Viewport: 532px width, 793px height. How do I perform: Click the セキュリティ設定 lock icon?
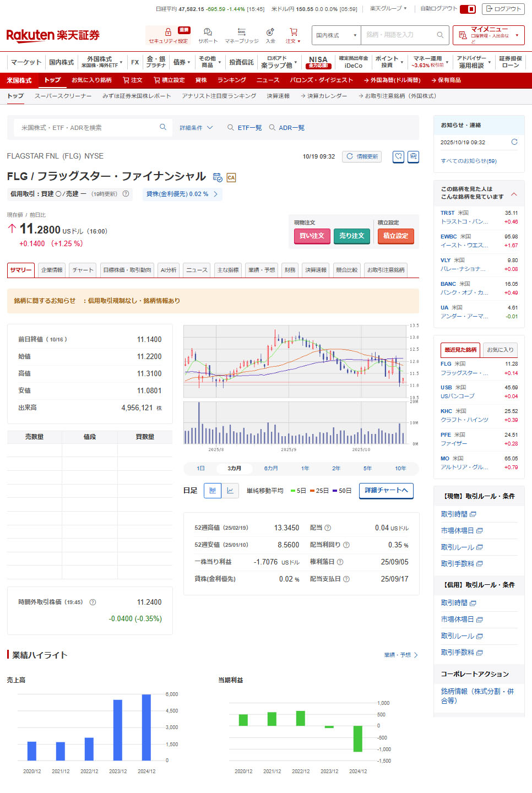168,32
